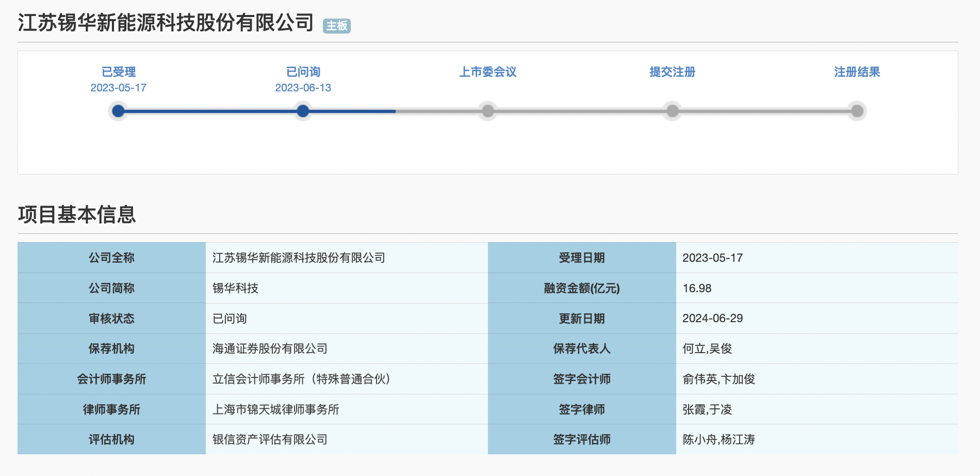Viewport: 980px width, 476px height.
Task: Click the 注册结果 stage label
Action: tap(856, 72)
